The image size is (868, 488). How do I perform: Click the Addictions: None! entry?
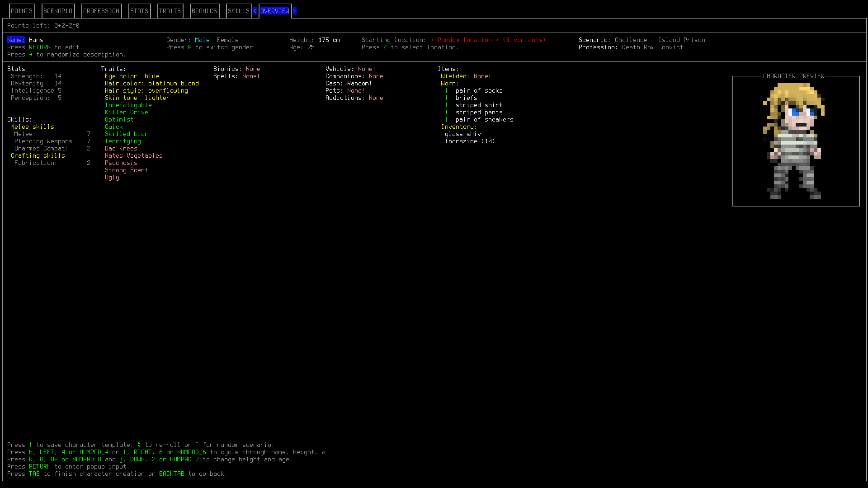pos(356,98)
